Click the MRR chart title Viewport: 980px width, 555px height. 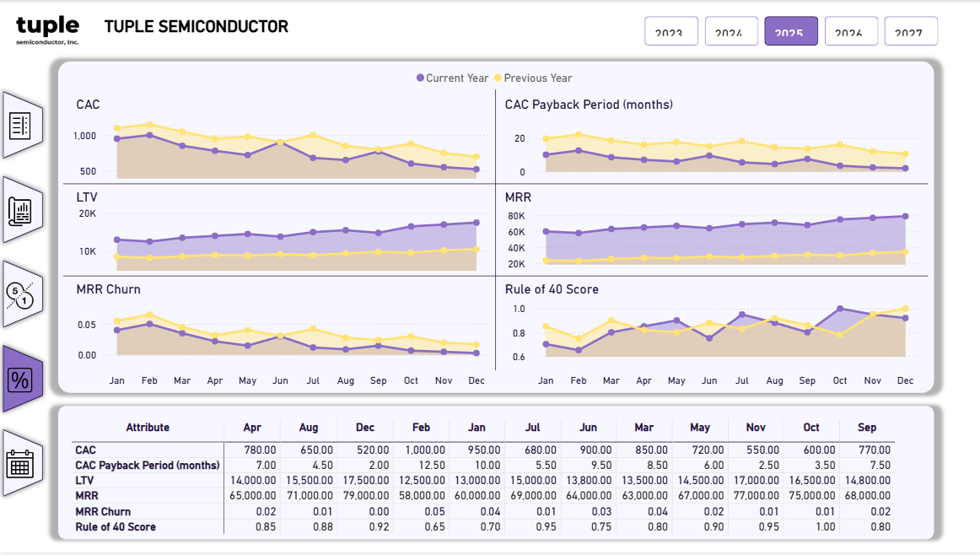click(x=518, y=197)
